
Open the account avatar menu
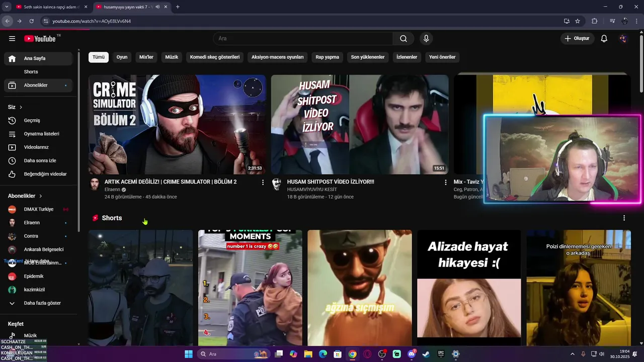coord(623,39)
